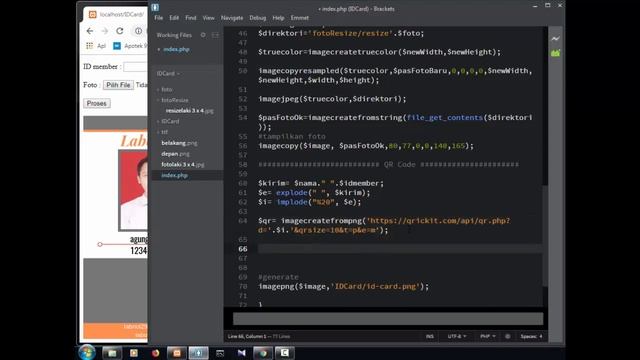
Task: Switch to Brackets via its taskbar icon
Action: 198,353
